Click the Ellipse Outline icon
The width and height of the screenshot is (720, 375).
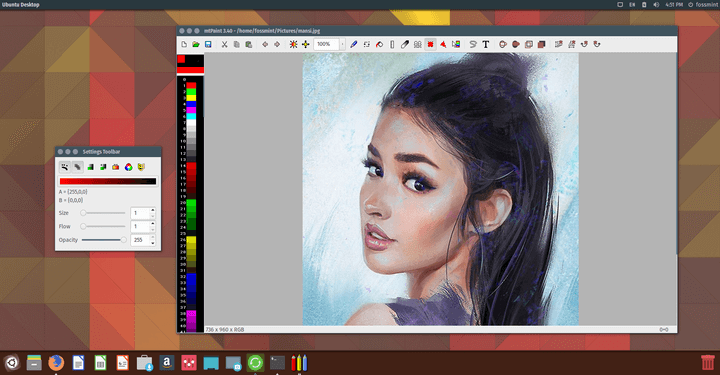[x=503, y=45]
